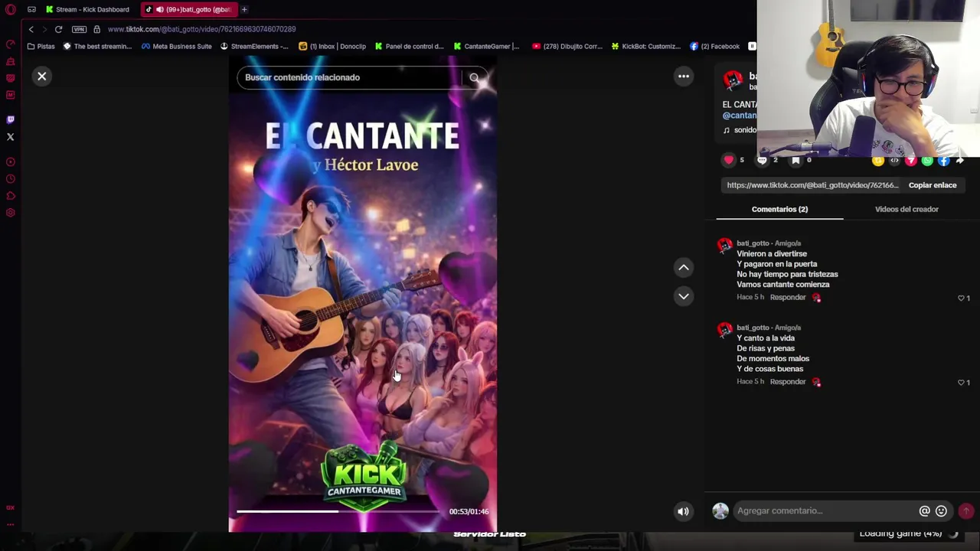Share by sending to friends red icon
Viewport: 980px width, 551px height.
pyautogui.click(x=910, y=161)
